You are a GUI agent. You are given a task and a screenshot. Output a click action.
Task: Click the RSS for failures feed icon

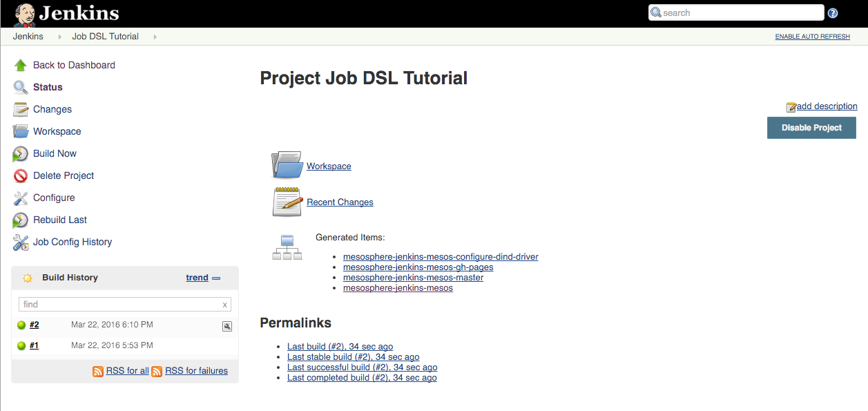[157, 371]
